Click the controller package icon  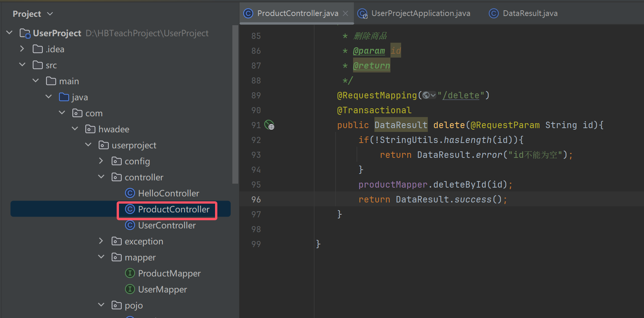(x=117, y=177)
